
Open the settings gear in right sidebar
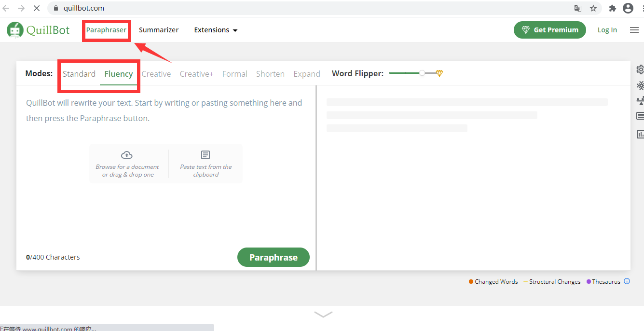(x=640, y=69)
